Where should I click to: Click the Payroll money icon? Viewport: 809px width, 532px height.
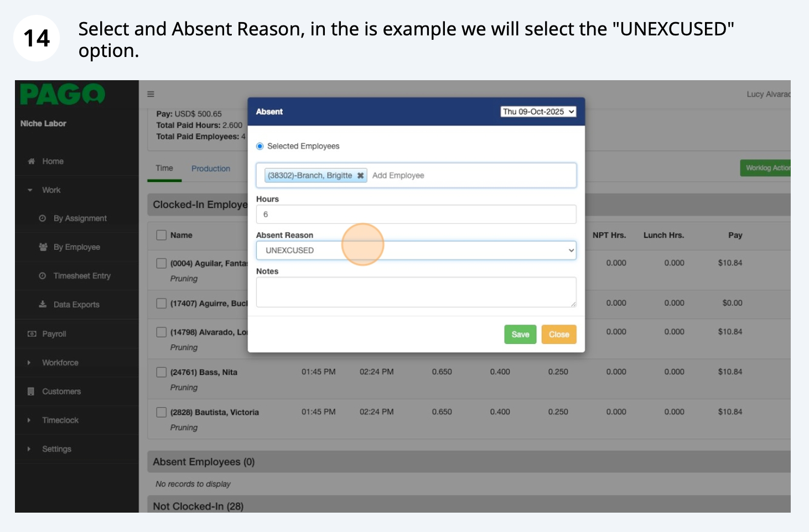tap(32, 334)
